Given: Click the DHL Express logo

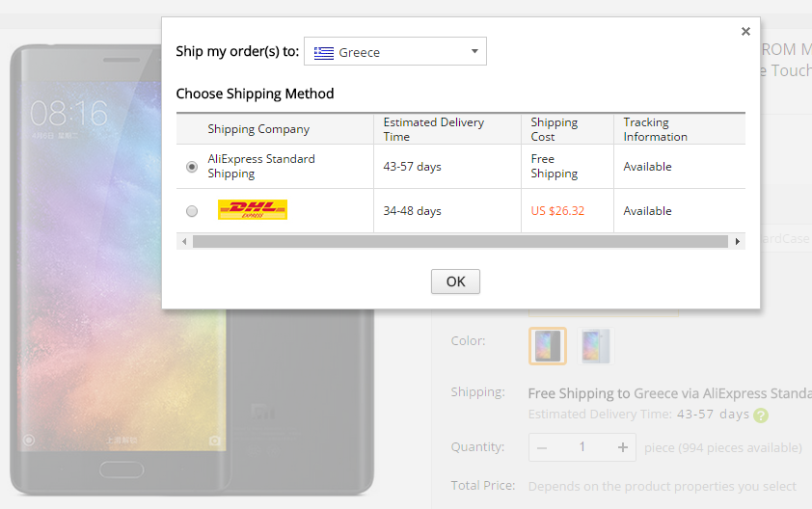Looking at the screenshot, I should (253, 210).
